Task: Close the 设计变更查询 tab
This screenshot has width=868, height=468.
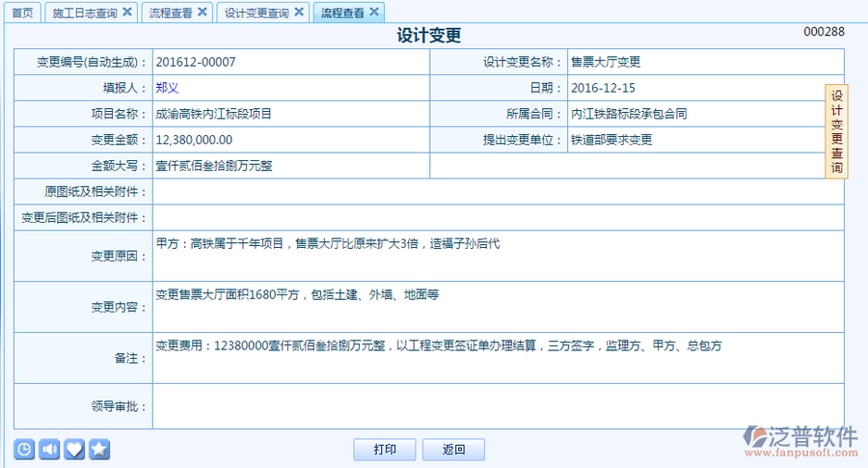Action: (x=298, y=12)
